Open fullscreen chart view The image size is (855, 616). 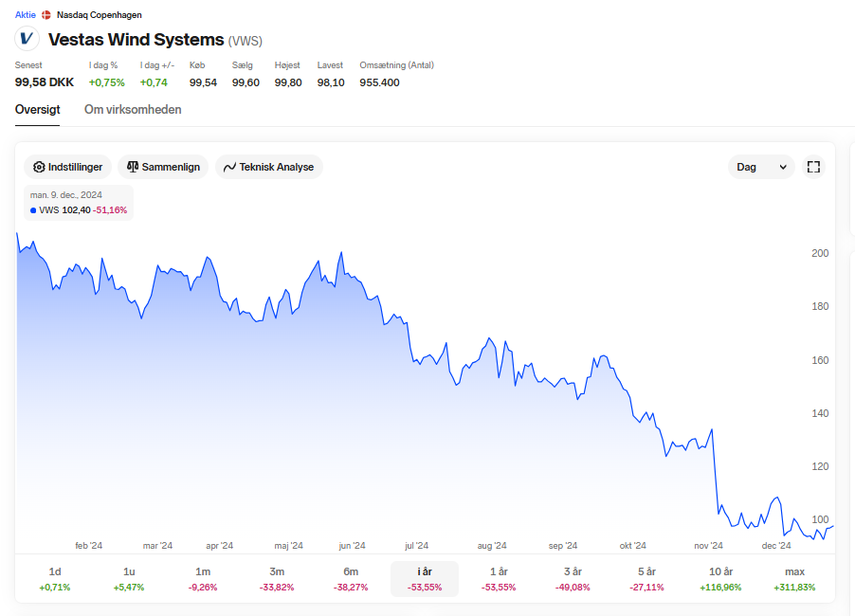[813, 167]
